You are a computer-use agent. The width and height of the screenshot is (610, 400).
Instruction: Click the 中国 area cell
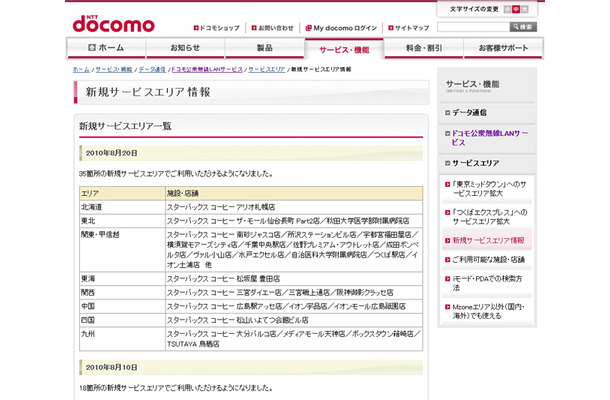coord(123,306)
